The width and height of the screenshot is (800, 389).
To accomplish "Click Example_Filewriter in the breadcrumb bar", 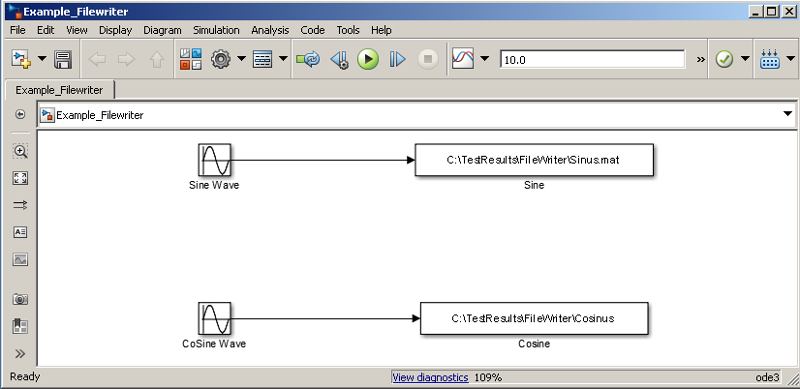I will pyautogui.click(x=99, y=115).
